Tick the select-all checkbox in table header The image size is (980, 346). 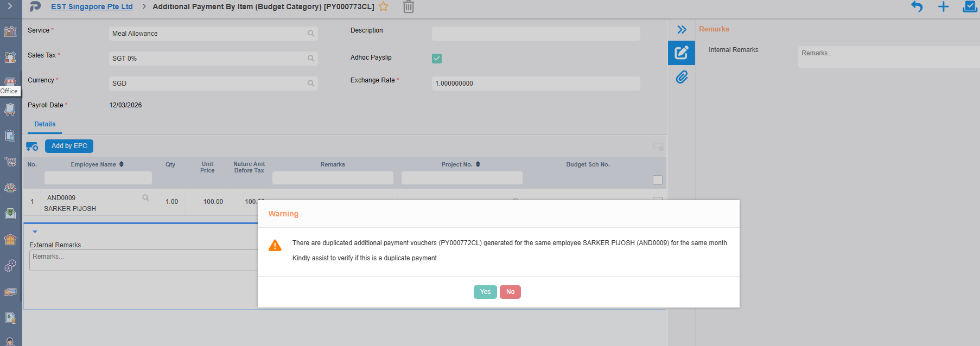[658, 180]
